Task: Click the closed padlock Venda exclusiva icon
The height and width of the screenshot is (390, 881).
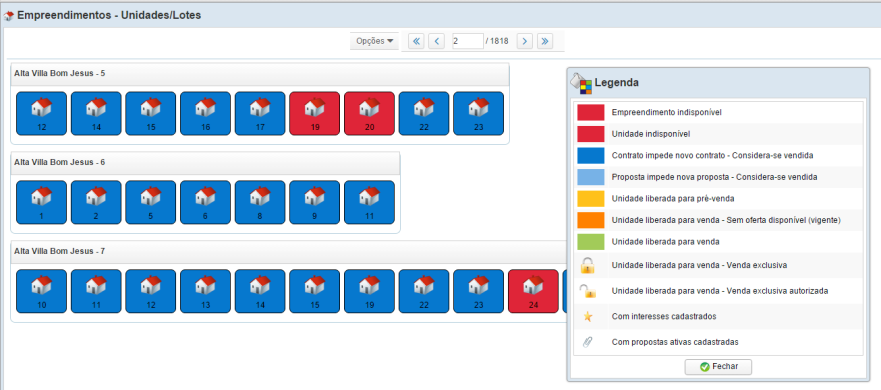Action: click(x=588, y=265)
